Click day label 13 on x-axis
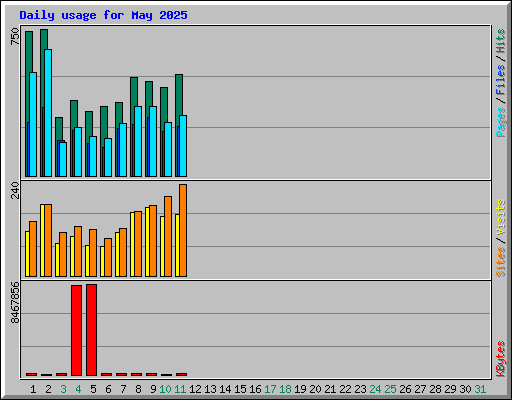This screenshot has height=400, width=512. [x=210, y=389]
